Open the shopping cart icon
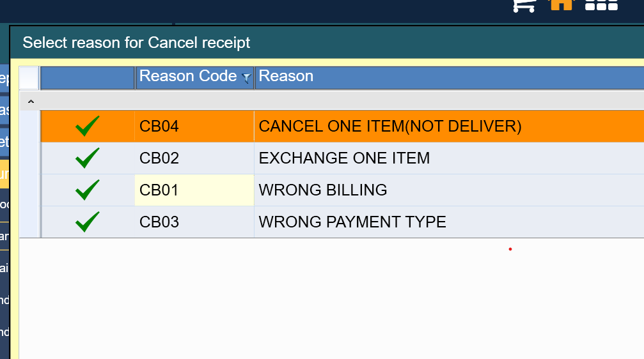 pos(524,5)
